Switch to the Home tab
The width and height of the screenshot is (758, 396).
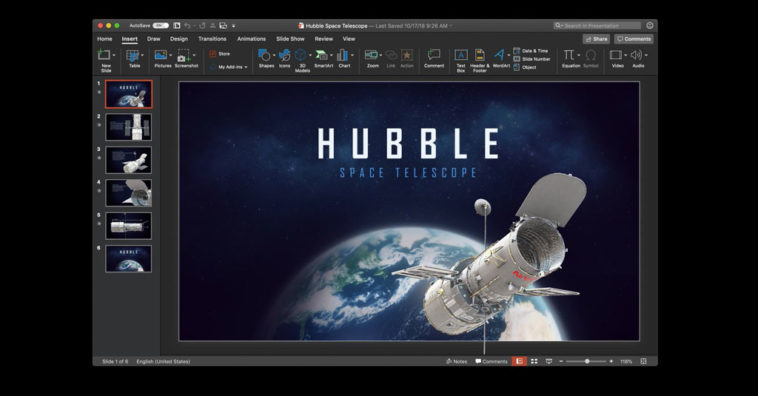click(104, 39)
